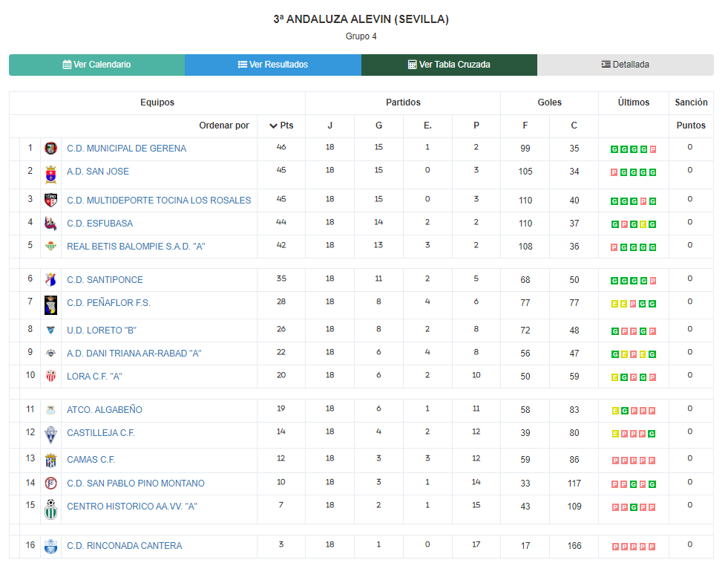The width and height of the screenshot is (728, 563).
Task: Click the E. column header
Action: [x=427, y=126]
